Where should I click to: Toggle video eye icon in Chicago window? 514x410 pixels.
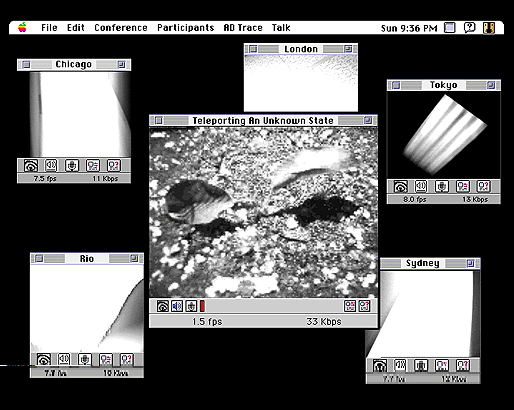pos(31,165)
